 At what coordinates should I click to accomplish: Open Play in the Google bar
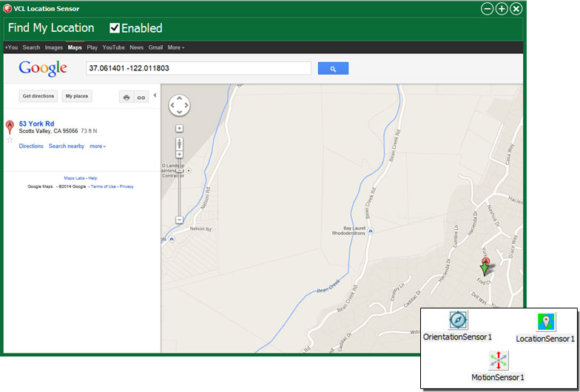pos(92,47)
